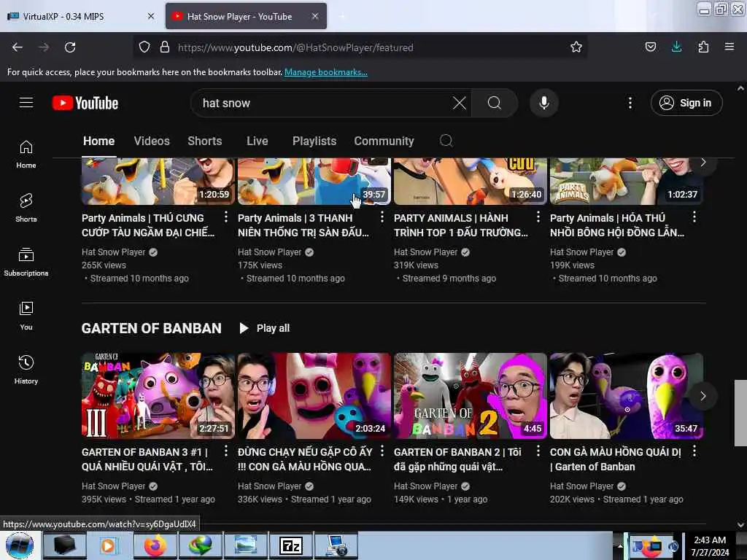Image resolution: width=747 pixels, height=560 pixels.
Task: Click the YouTube logo
Action: click(x=85, y=103)
